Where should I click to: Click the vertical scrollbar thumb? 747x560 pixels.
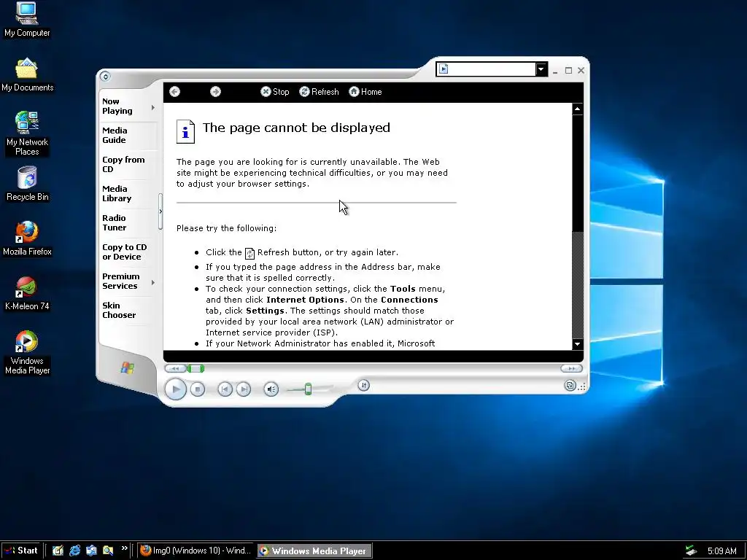578,174
